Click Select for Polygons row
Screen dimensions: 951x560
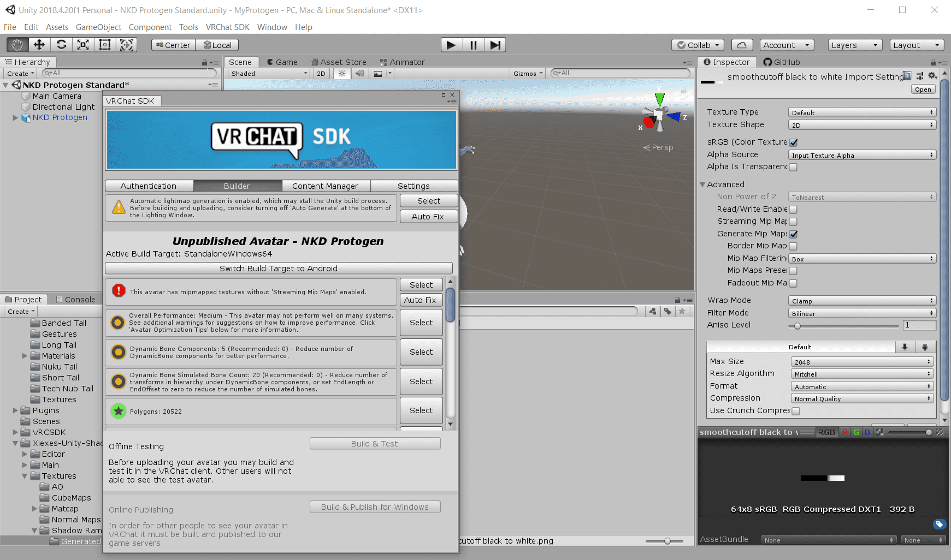click(421, 410)
